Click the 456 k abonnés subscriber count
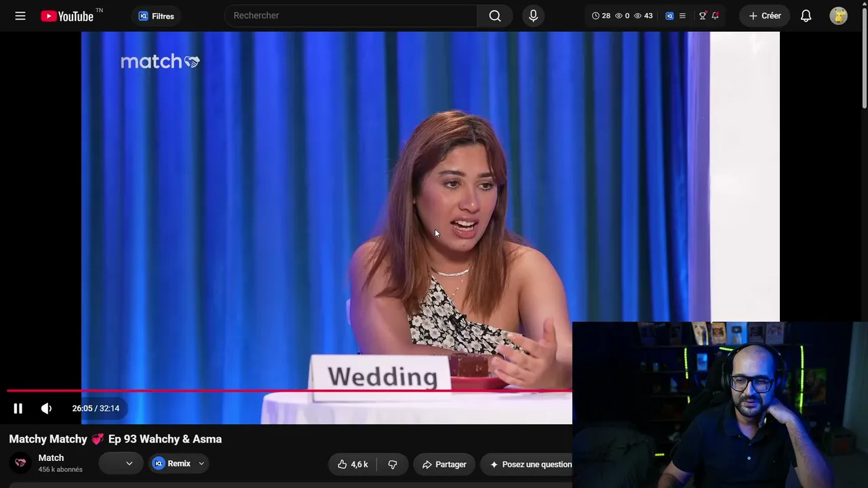Screen dimensions: 868x488 60,470
